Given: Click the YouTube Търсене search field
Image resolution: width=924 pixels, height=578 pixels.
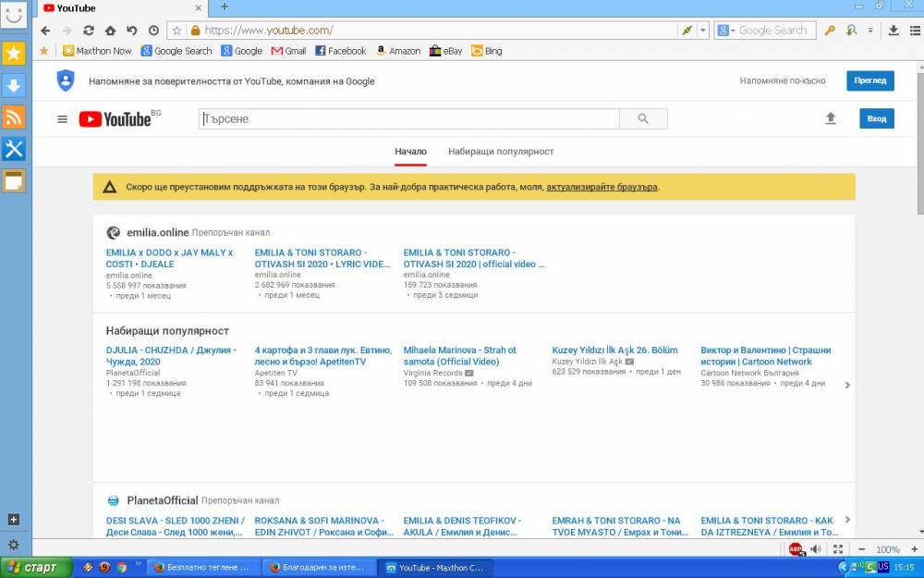Looking at the screenshot, I should (x=409, y=118).
